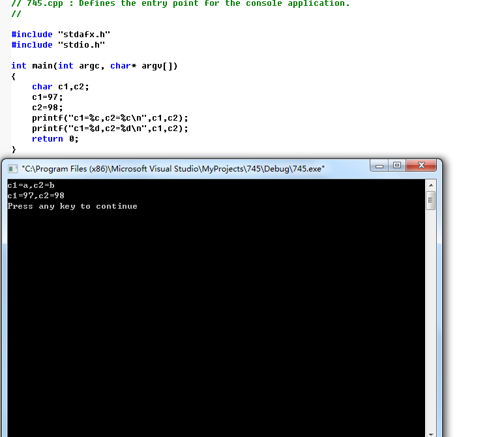504x437 pixels.
Task: Click the '#include "stdio.h"' code line
Action: pos(58,45)
